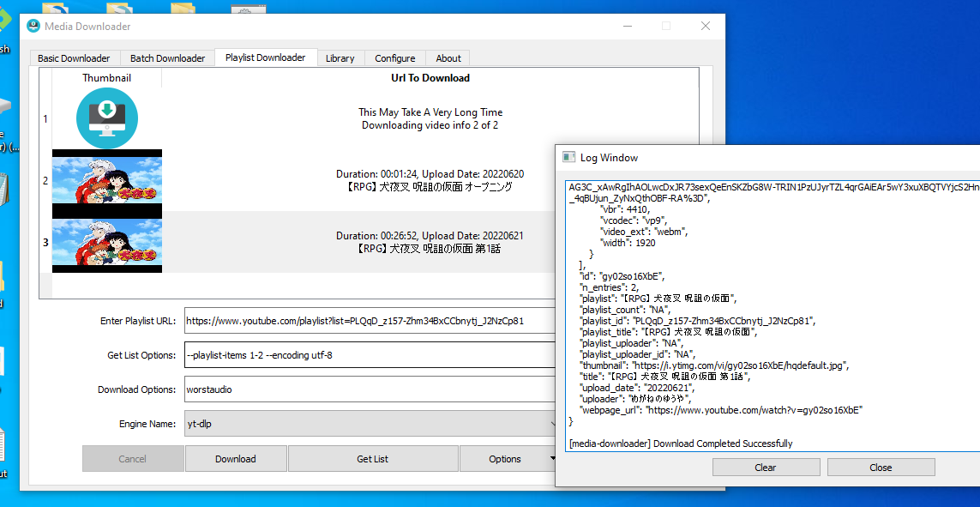Click the "width": 1920 log line
Image resolution: width=980 pixels, height=507 pixels.
628,243
